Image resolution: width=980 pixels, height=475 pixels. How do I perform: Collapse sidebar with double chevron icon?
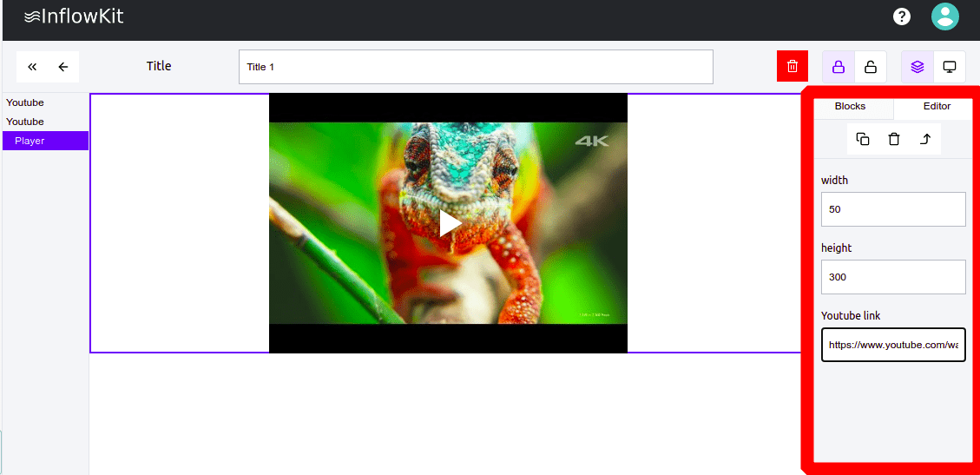tap(32, 67)
